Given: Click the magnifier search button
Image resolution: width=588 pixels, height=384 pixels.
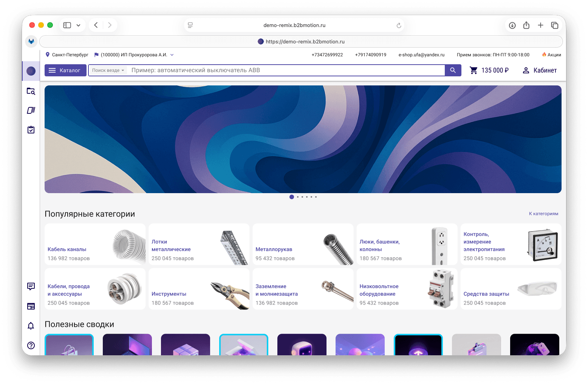Looking at the screenshot, I should (x=453, y=70).
